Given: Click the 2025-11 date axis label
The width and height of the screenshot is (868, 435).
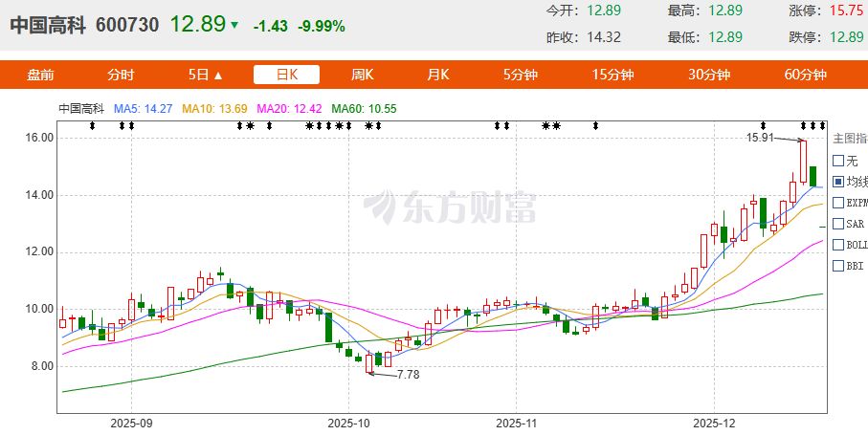Looking at the screenshot, I should pyautogui.click(x=516, y=424).
